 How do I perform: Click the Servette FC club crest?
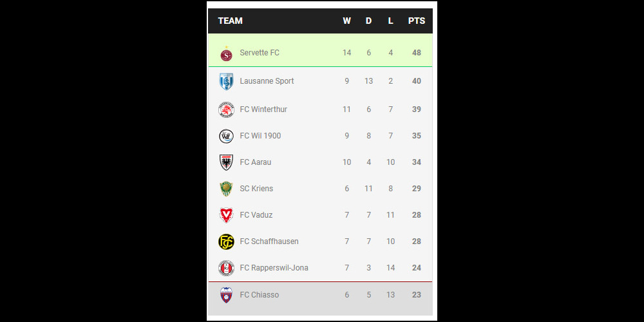pyautogui.click(x=226, y=54)
